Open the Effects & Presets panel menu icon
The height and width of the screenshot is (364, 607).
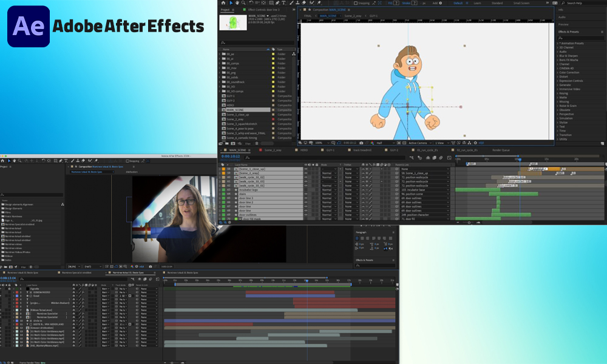point(602,32)
